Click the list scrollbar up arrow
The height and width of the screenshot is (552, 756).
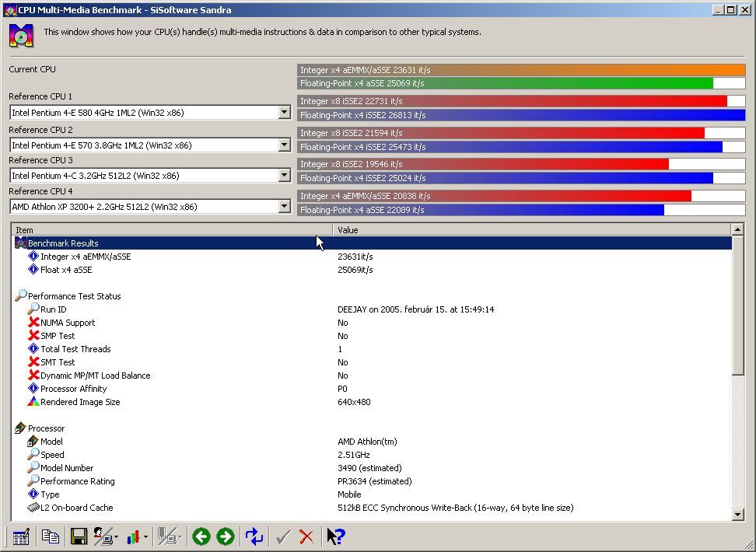[x=737, y=230]
